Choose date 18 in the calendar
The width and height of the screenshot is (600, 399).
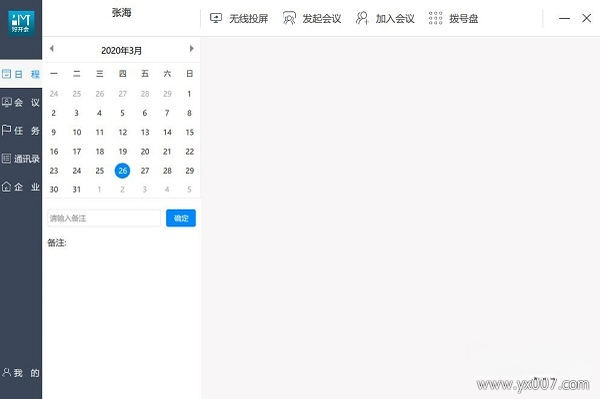click(x=100, y=151)
